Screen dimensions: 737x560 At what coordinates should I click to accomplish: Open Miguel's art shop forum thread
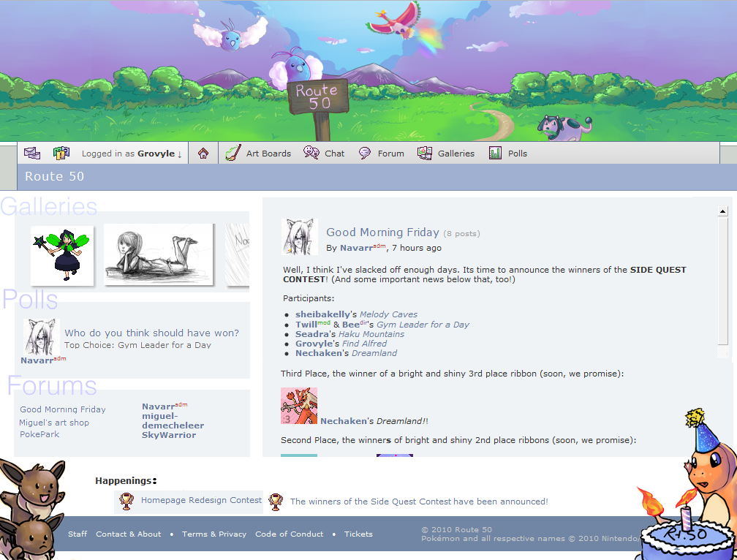click(x=54, y=423)
